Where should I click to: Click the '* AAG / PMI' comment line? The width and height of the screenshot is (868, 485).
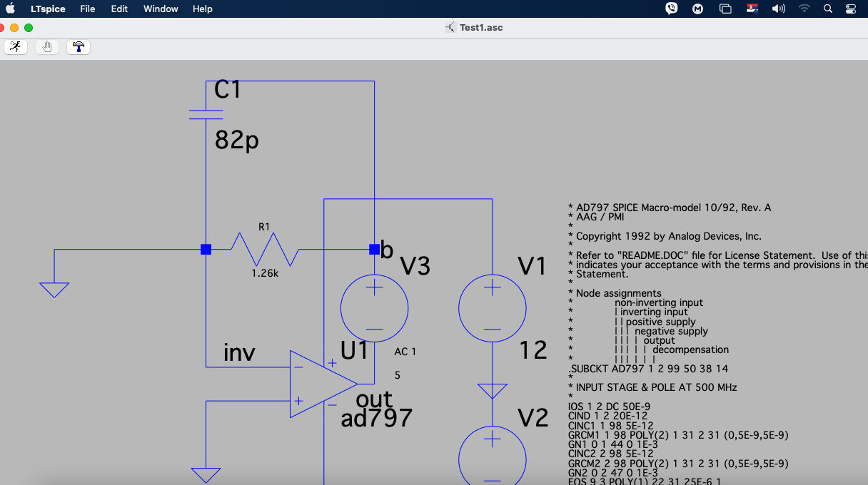tap(596, 217)
